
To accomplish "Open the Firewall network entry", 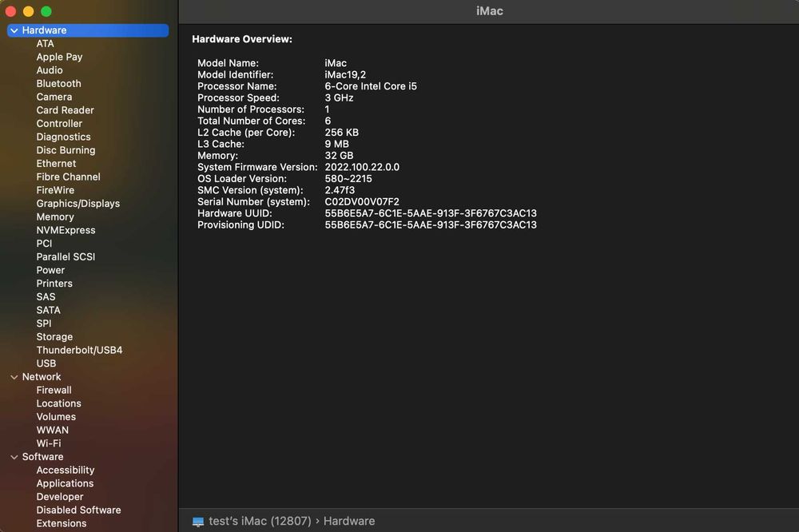I will click(54, 390).
